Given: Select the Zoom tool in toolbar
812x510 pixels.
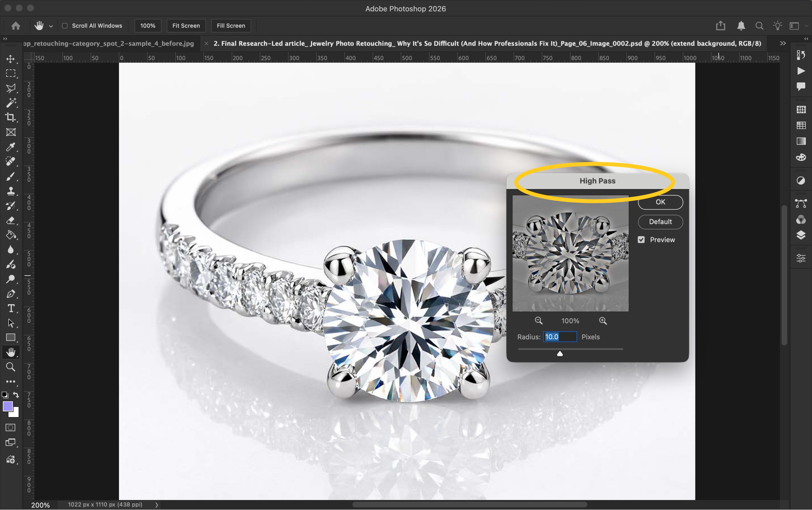Looking at the screenshot, I should pos(11,367).
